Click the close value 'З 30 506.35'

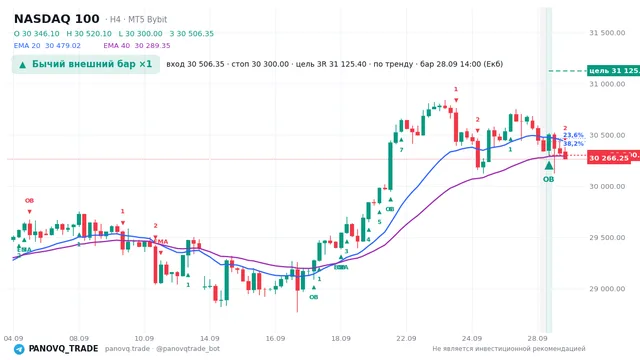tap(192, 33)
